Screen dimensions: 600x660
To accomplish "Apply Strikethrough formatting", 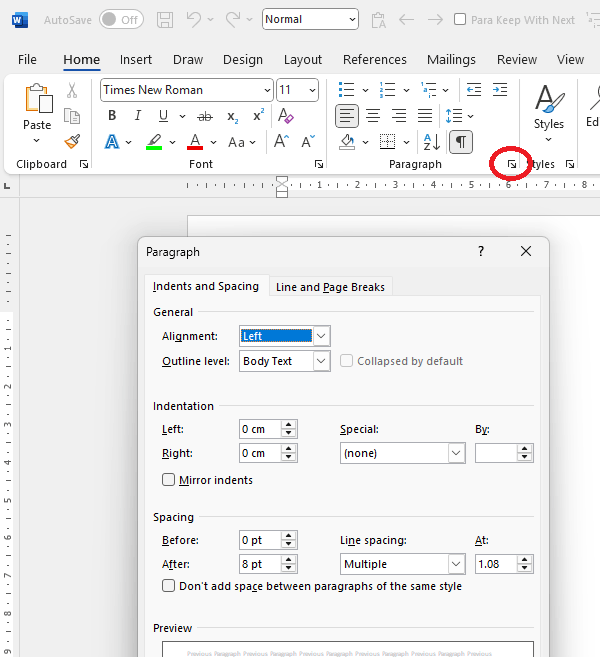I will point(205,116).
